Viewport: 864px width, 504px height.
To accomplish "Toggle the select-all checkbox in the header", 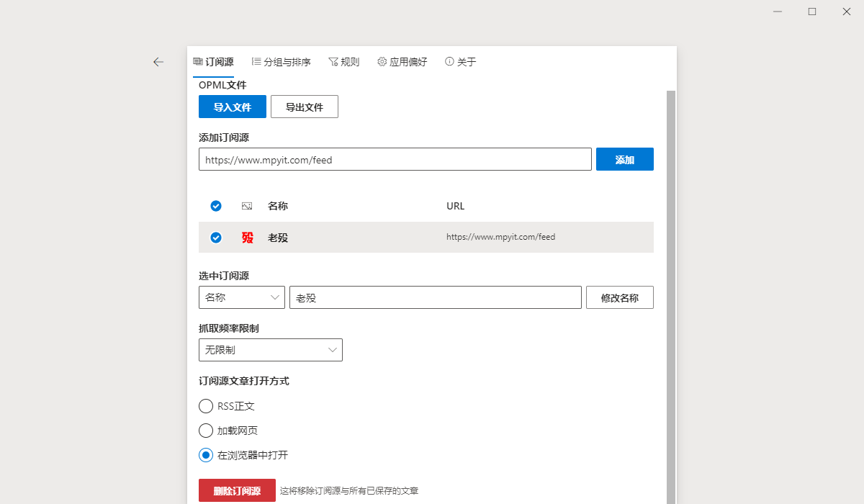I will pos(216,206).
